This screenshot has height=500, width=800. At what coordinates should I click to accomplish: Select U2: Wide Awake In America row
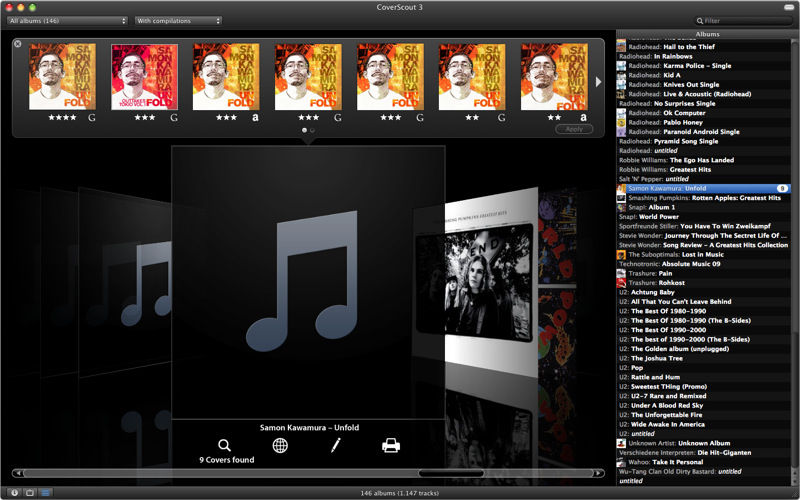click(x=704, y=424)
